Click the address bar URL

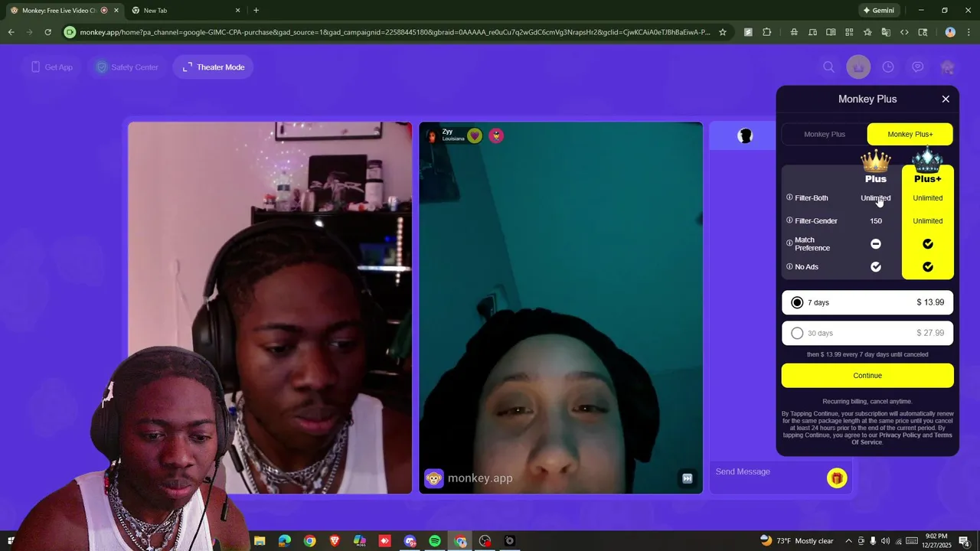(395, 32)
